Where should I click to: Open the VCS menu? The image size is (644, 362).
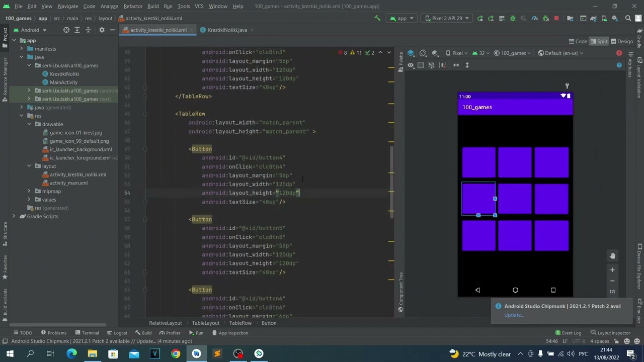coord(199,6)
